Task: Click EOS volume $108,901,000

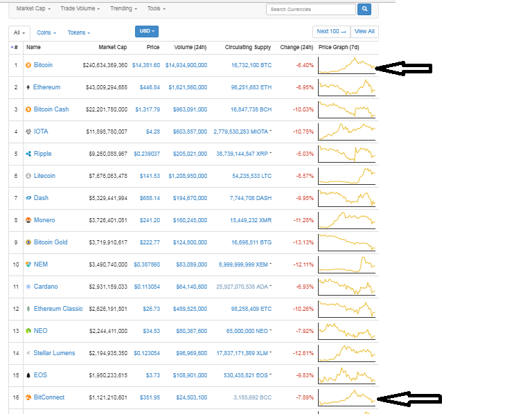Action: (190, 375)
